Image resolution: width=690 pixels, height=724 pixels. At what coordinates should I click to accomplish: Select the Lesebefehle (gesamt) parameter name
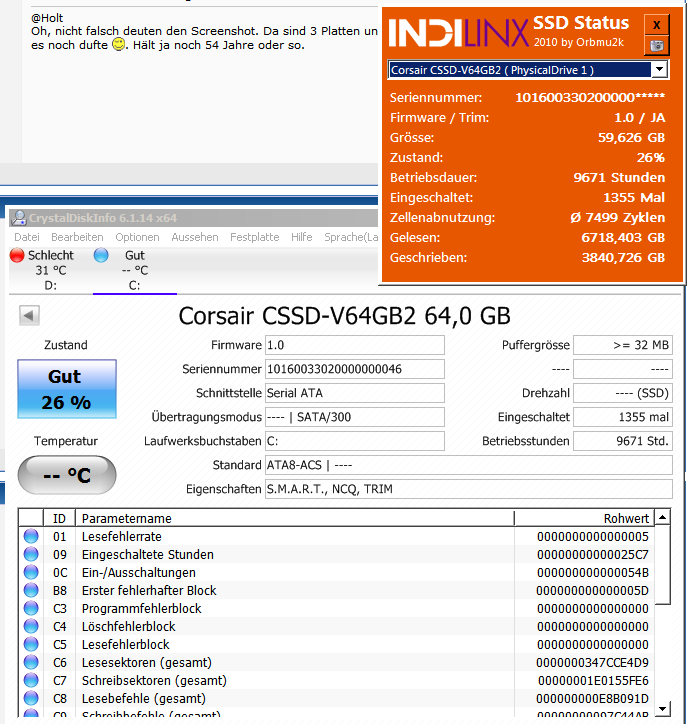click(x=144, y=699)
